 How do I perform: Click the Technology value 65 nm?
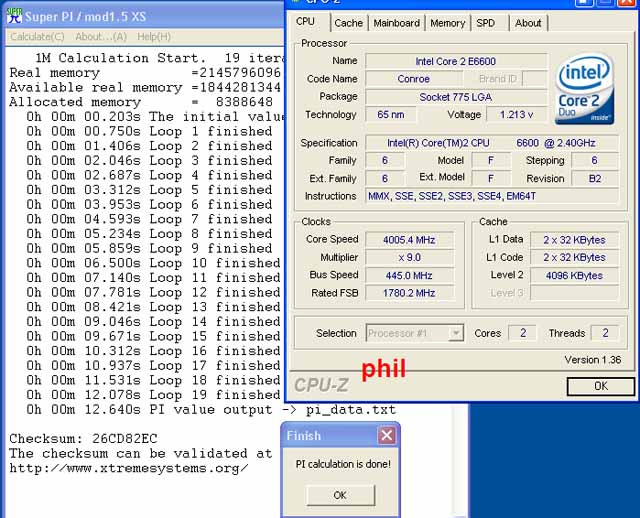[391, 115]
